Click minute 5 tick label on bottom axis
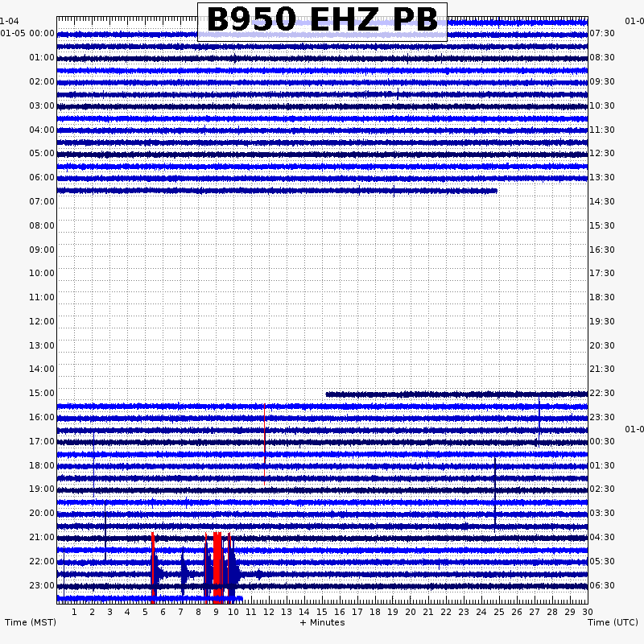The width and height of the screenshot is (644, 644). coord(145,613)
